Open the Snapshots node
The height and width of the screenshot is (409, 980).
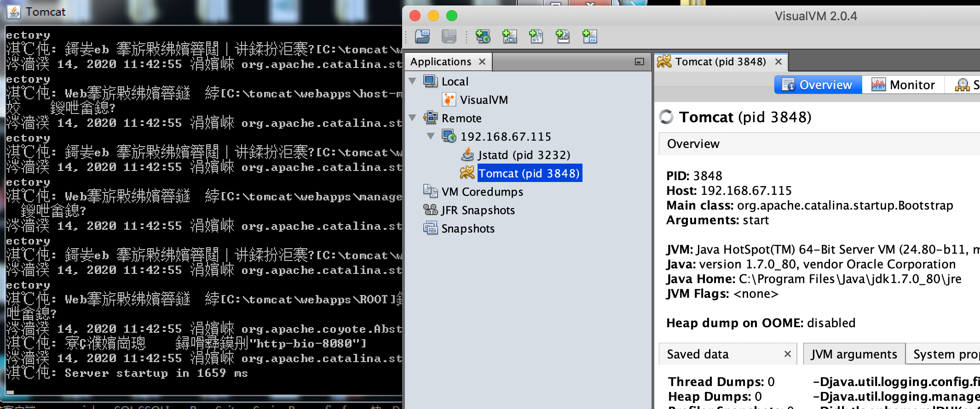[468, 228]
